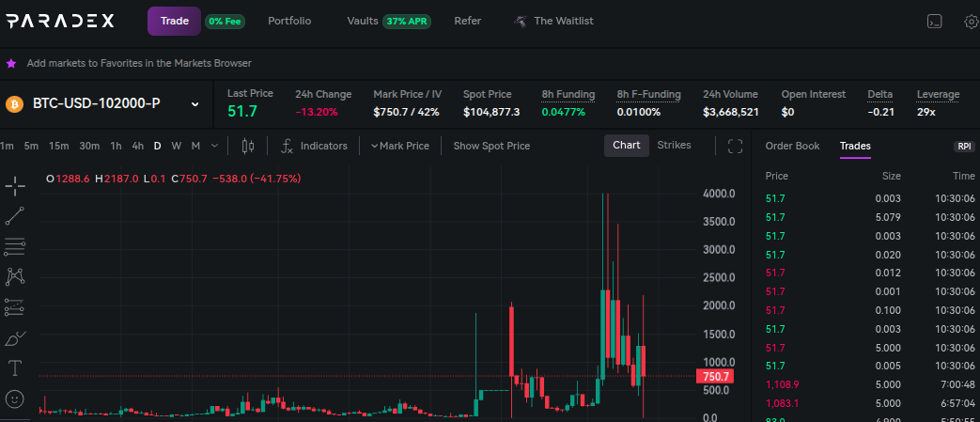Click the Indicators button label
980x422 pixels.
pyautogui.click(x=324, y=146)
